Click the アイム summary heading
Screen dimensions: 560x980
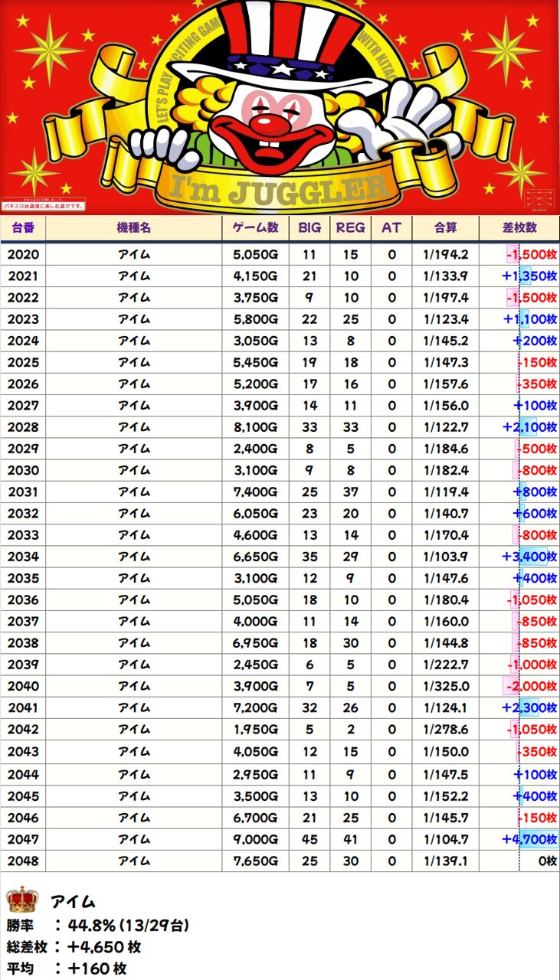73,901
